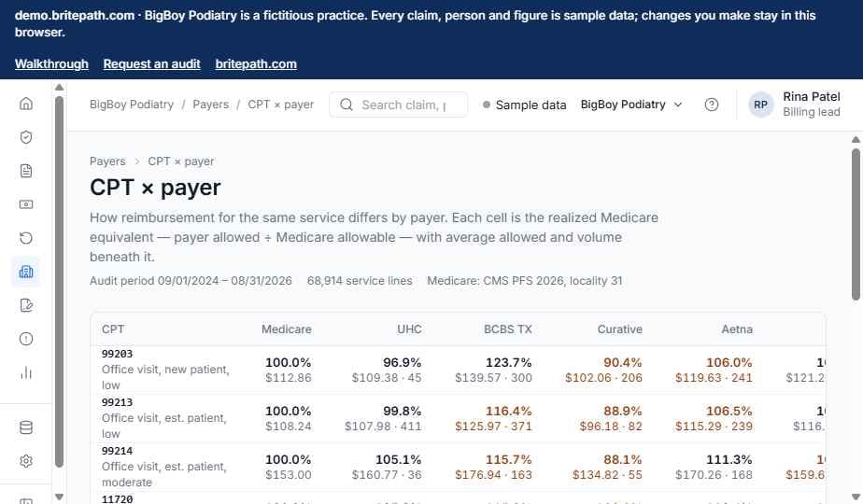Open the home icon in sidebar
Screen dimensions: 863x504
[26, 104]
